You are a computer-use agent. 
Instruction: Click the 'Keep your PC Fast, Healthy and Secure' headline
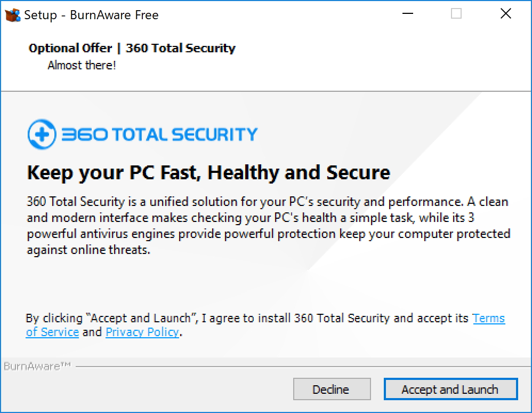point(208,172)
